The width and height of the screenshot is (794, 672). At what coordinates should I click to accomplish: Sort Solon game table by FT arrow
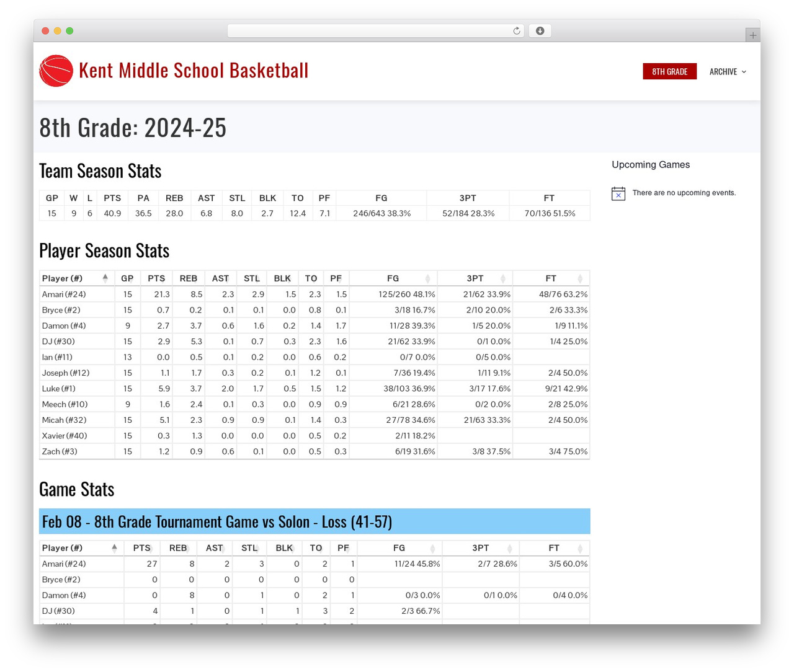[580, 548]
